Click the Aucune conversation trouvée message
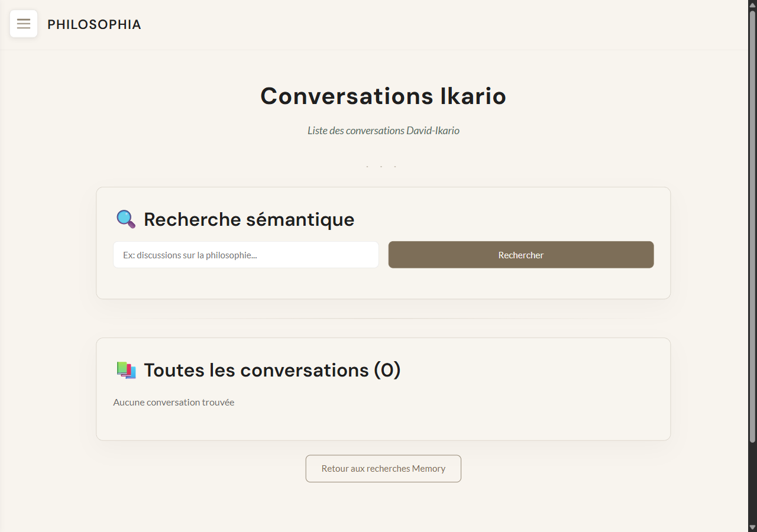The width and height of the screenshot is (757, 532). coord(174,403)
